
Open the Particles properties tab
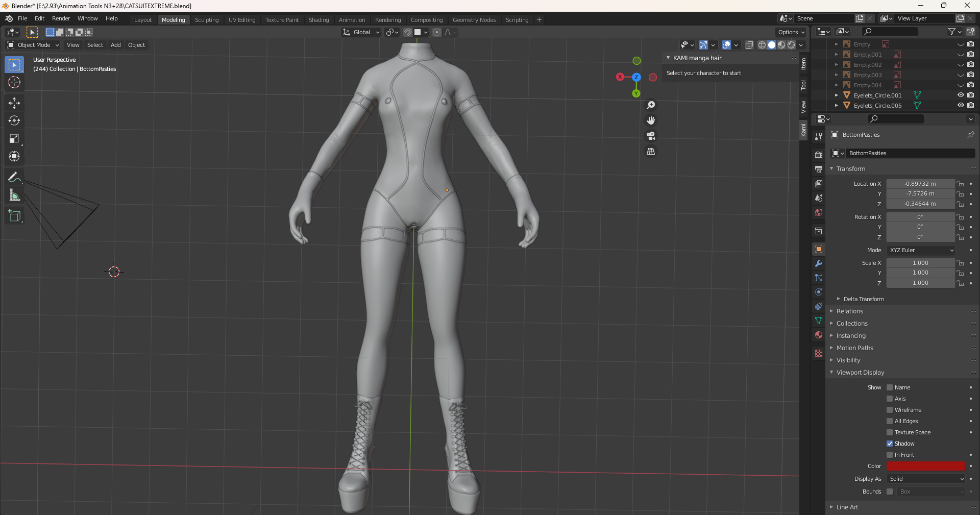click(x=819, y=278)
